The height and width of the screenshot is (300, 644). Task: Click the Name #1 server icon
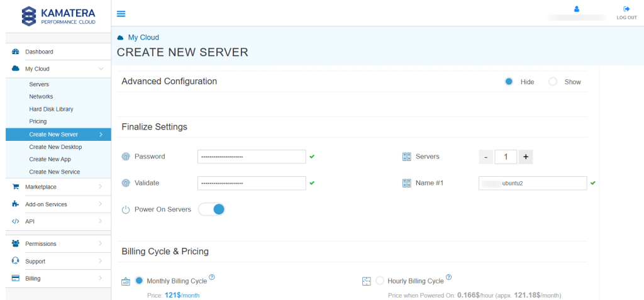(x=407, y=183)
